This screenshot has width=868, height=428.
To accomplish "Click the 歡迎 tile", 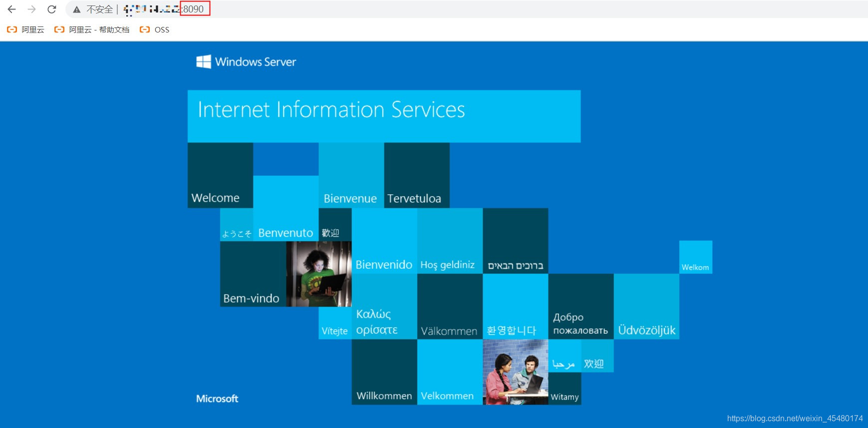I will [335, 225].
